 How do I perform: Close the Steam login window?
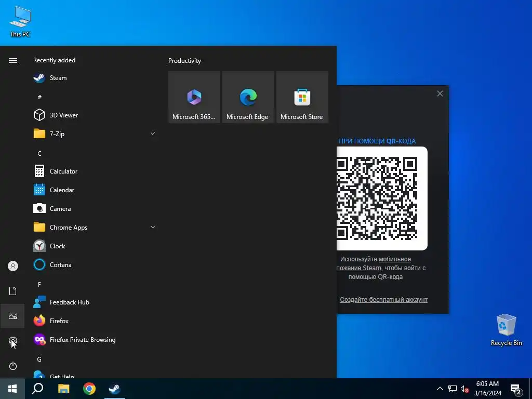(x=440, y=94)
